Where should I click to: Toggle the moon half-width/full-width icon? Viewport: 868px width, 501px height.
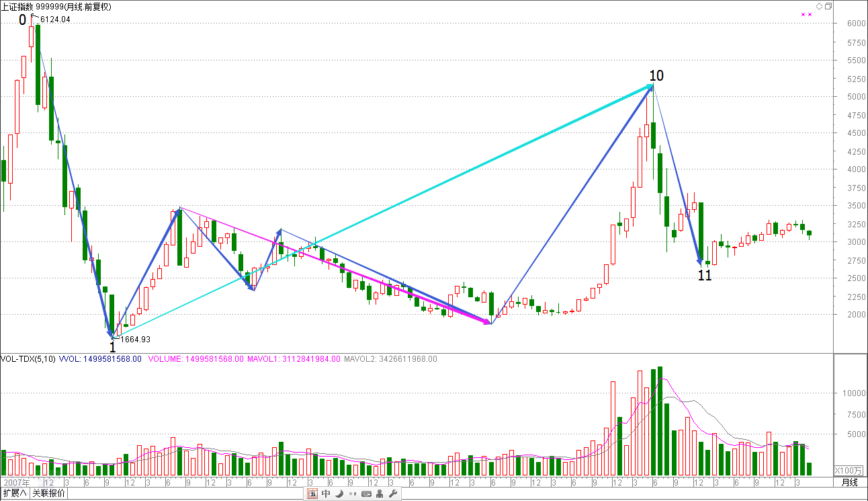coord(339,494)
